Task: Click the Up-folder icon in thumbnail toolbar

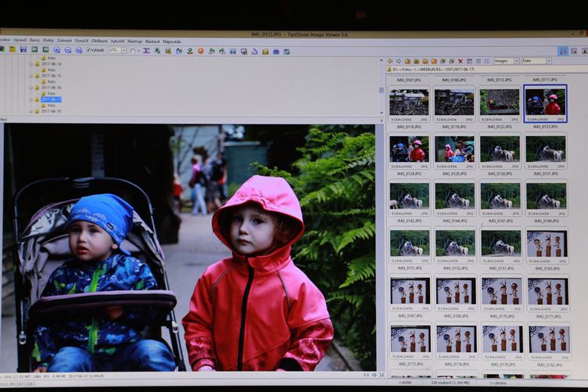Action: click(407, 61)
